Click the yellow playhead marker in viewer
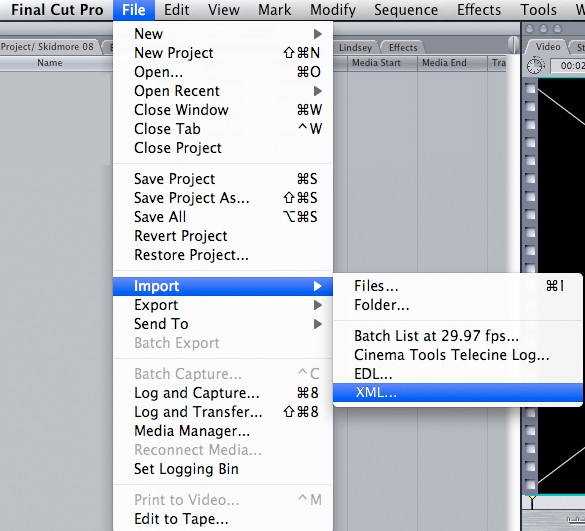 [x=532, y=499]
